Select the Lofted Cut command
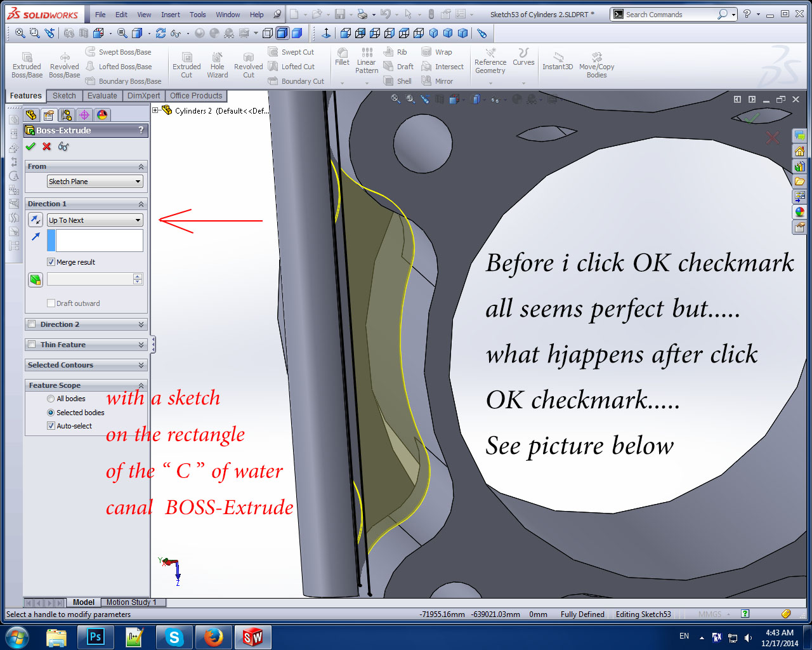812x650 pixels. click(x=292, y=67)
